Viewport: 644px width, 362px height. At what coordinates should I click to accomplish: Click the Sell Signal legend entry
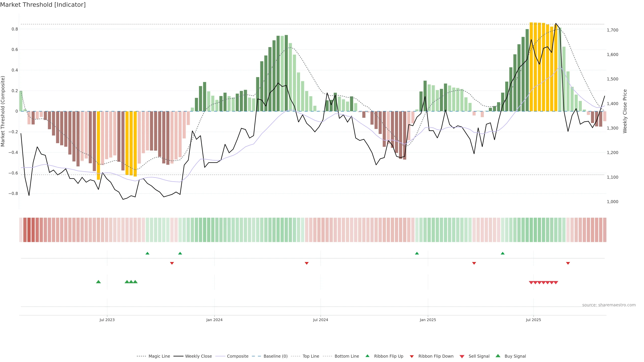click(x=479, y=356)
